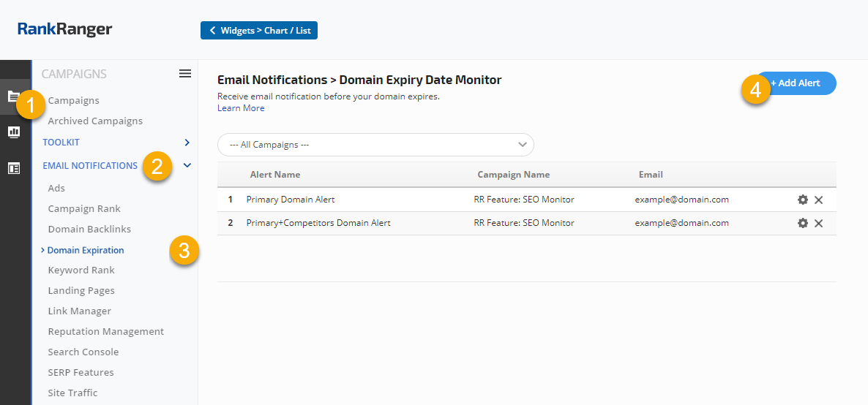Click the Add Alert button

[798, 83]
